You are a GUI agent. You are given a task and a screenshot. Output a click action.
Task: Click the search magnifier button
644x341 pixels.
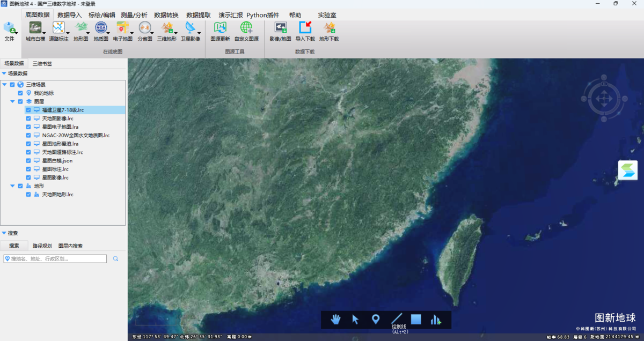coord(115,259)
